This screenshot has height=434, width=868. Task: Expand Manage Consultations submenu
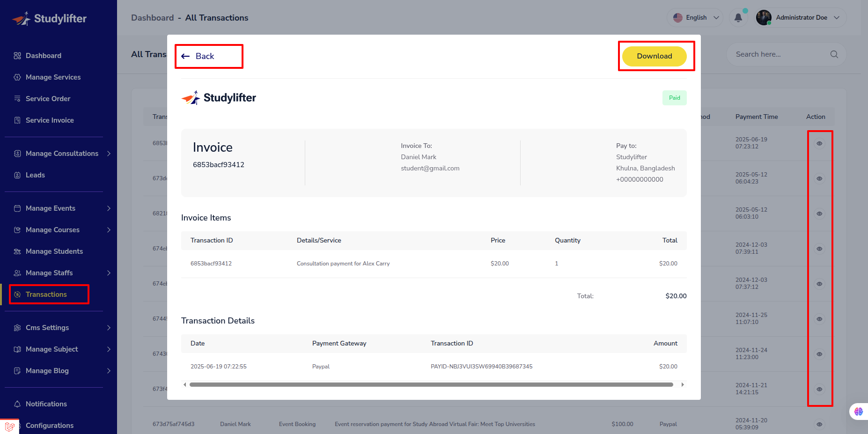pos(109,154)
